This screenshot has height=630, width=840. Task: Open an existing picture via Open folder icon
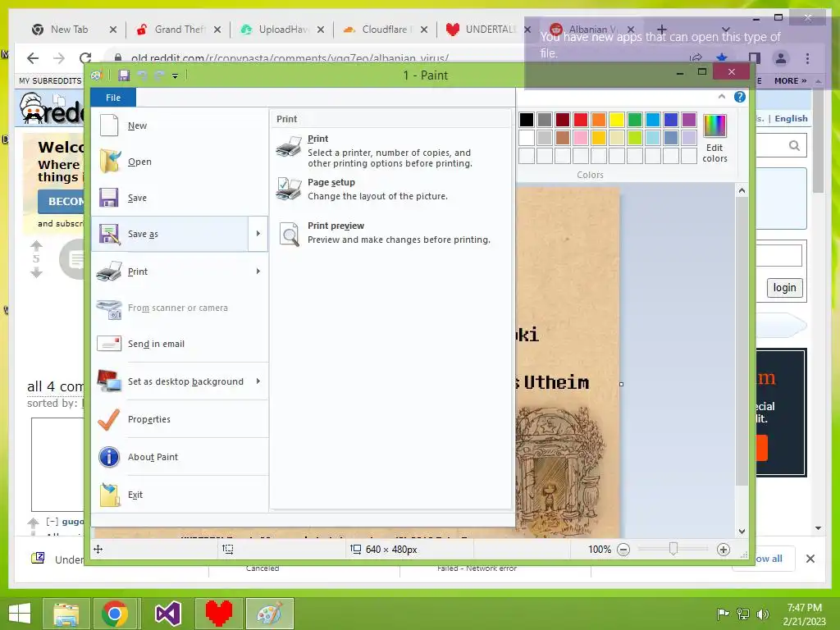click(x=110, y=162)
